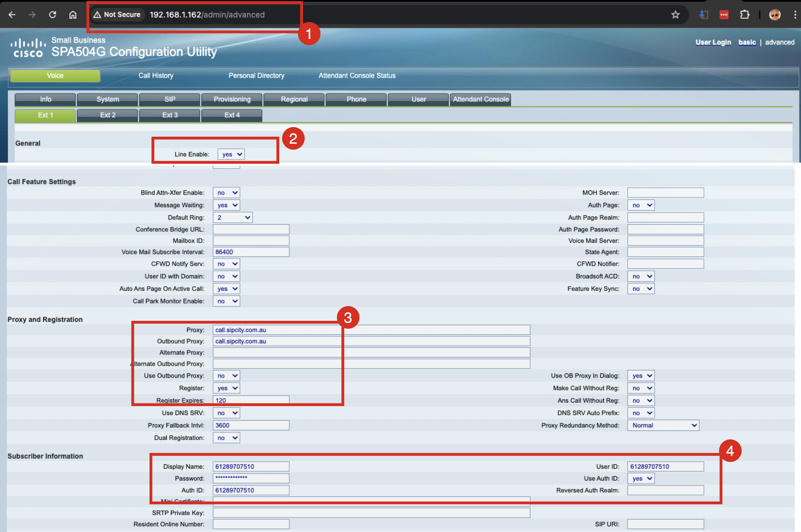Open the Message Waiting dropdown
The image size is (801, 532).
[x=226, y=205]
